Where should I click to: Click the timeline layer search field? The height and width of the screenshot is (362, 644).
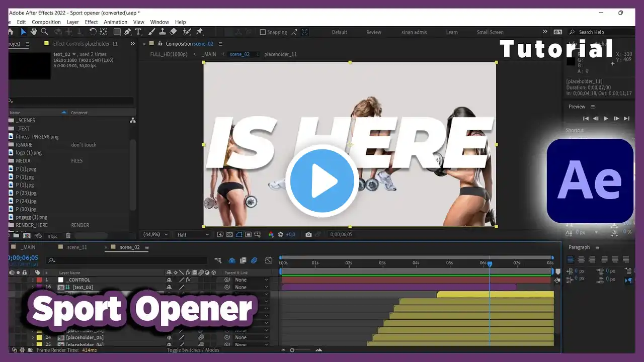(127, 260)
